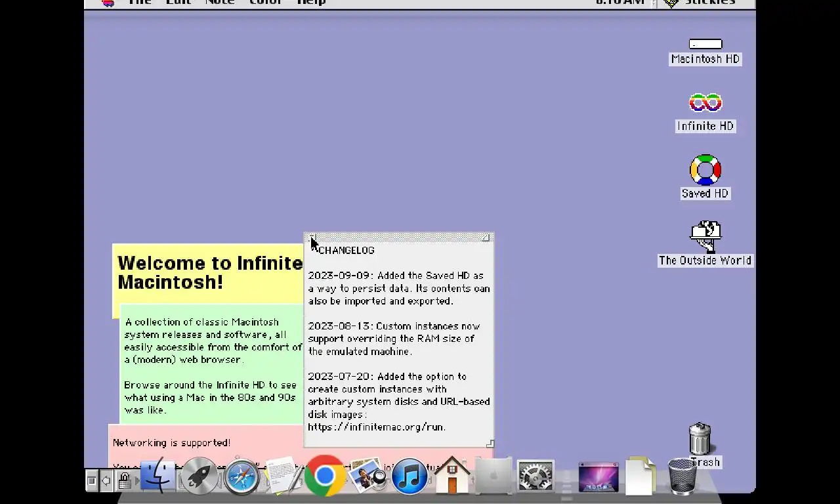Launch the rocket Launchpad dock icon
840x504 pixels.
[199, 476]
